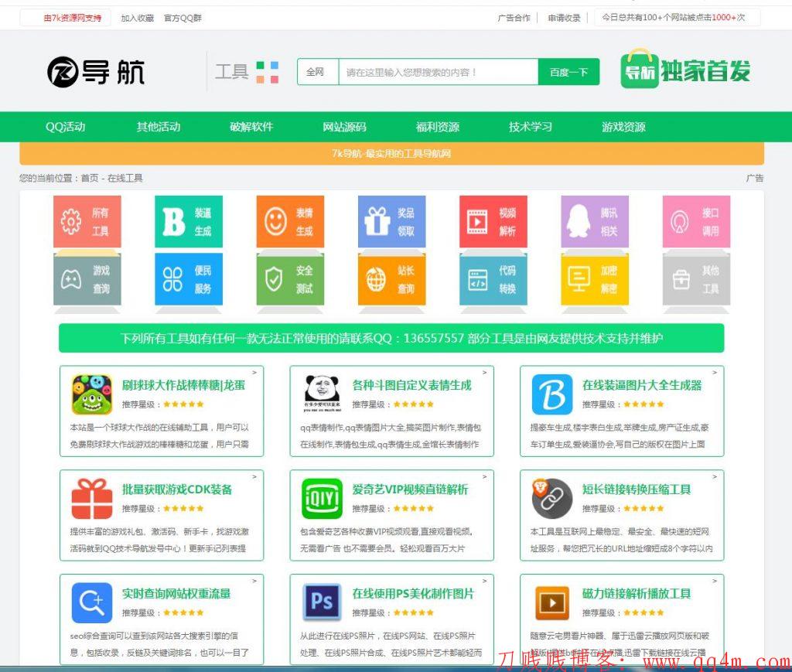Image resolution: width=792 pixels, height=672 pixels.
Task: Open the 在线使用PS美化制作图片 title link
Action: pyautogui.click(x=413, y=594)
